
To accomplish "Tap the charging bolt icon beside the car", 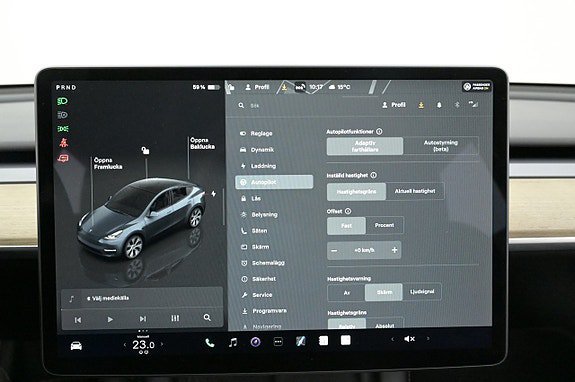I will 213,194.
